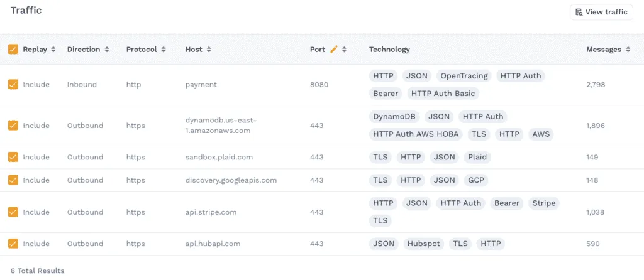Select the GCP technology tag
Image resolution: width=644 pixels, height=280 pixels.
(475, 180)
